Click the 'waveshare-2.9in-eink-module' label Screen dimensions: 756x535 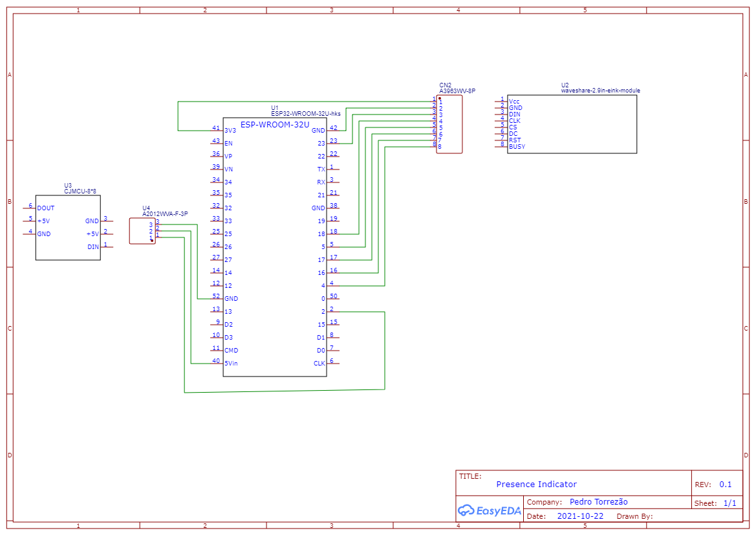coord(600,90)
